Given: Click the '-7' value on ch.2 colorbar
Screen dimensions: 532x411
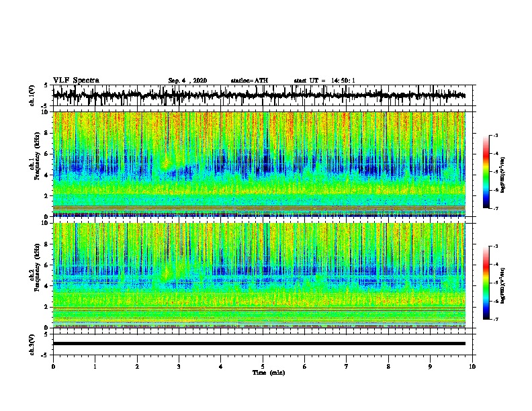Looking at the screenshot, I should (x=495, y=319).
